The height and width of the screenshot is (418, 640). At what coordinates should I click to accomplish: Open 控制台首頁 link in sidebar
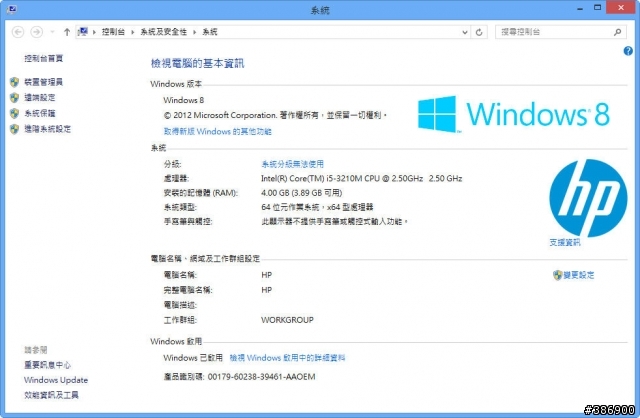pyautogui.click(x=44, y=58)
